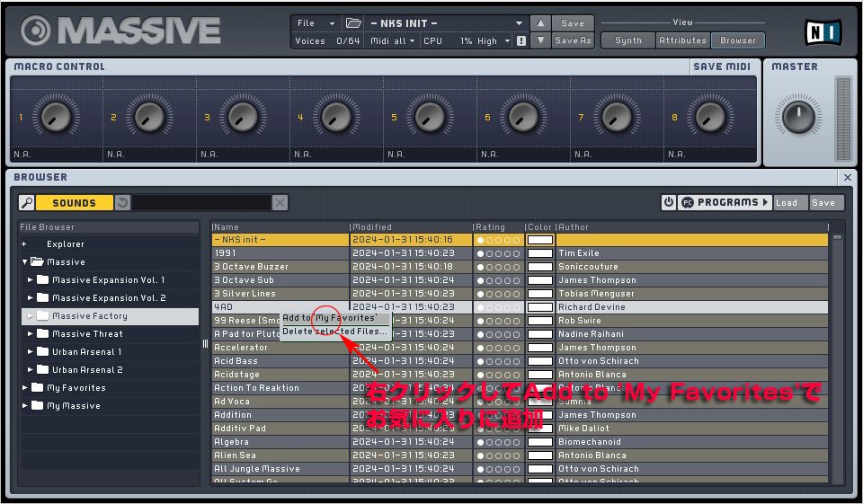
Task: Click the Massive Factory folder icon
Action: [43, 316]
